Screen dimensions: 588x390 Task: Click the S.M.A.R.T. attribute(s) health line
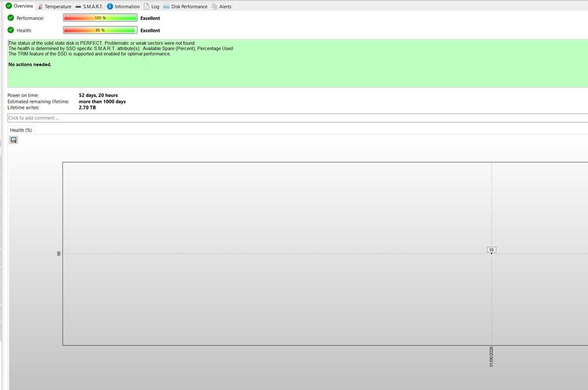121,48
